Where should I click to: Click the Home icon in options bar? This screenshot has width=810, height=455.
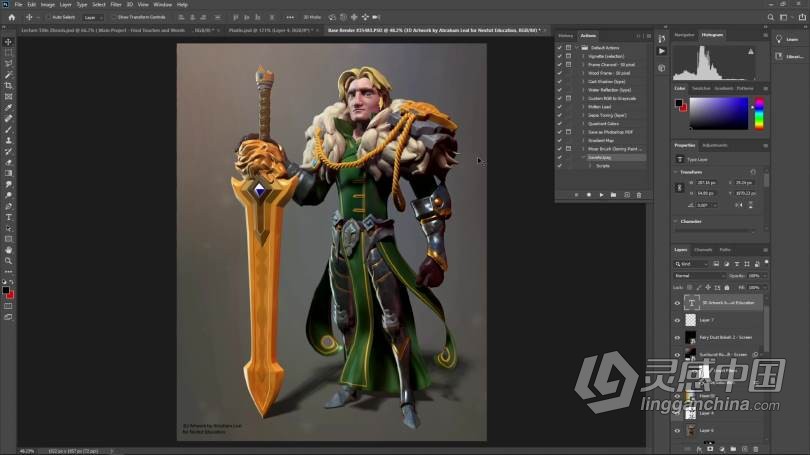(x=12, y=17)
